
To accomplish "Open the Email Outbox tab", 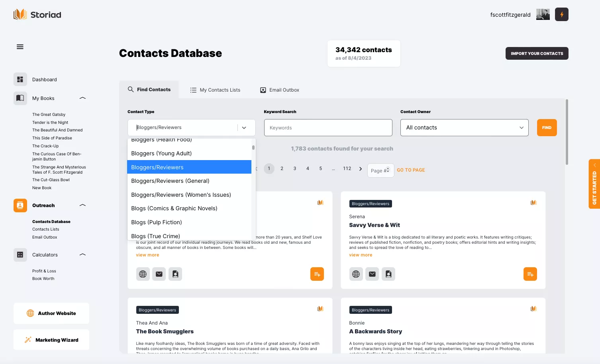I will click(x=280, y=90).
